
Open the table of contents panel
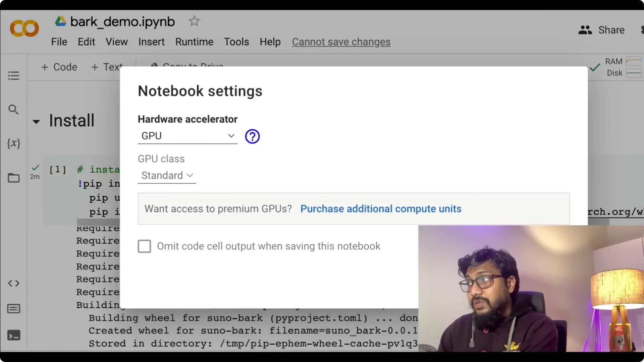pos(13,75)
